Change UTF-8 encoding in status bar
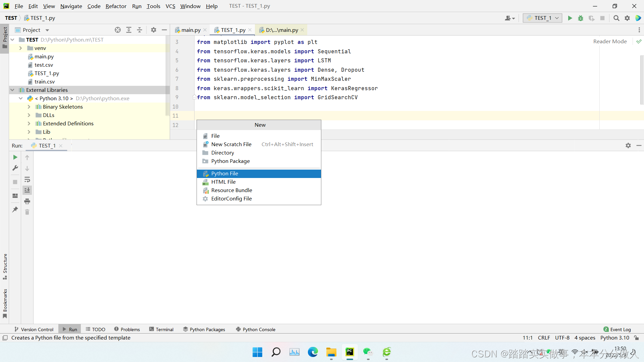Image resolution: width=644 pixels, height=362 pixels. (x=562, y=338)
